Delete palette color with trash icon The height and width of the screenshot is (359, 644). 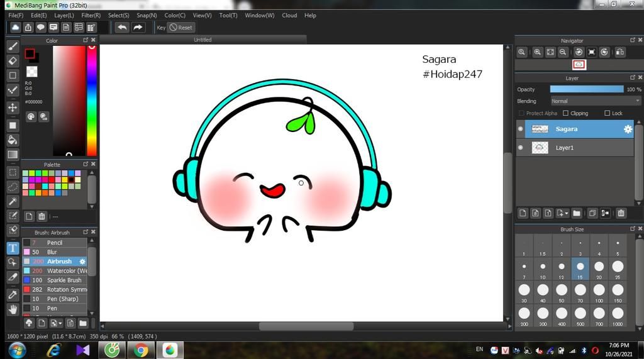click(42, 216)
